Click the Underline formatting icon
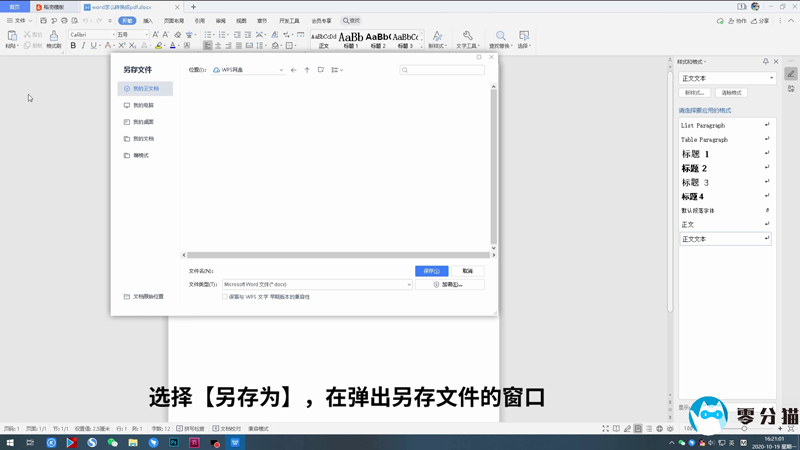This screenshot has width=800, height=450. click(93, 46)
